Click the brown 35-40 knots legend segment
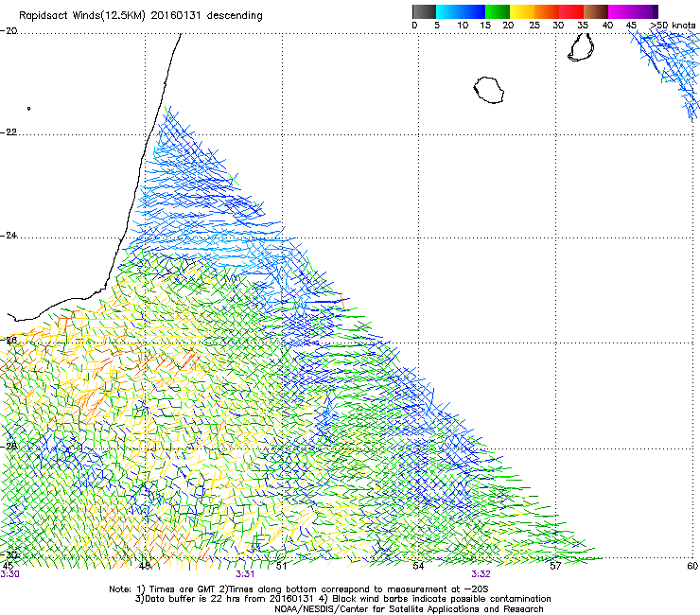Screen dimensions: 700x615 click(596, 11)
